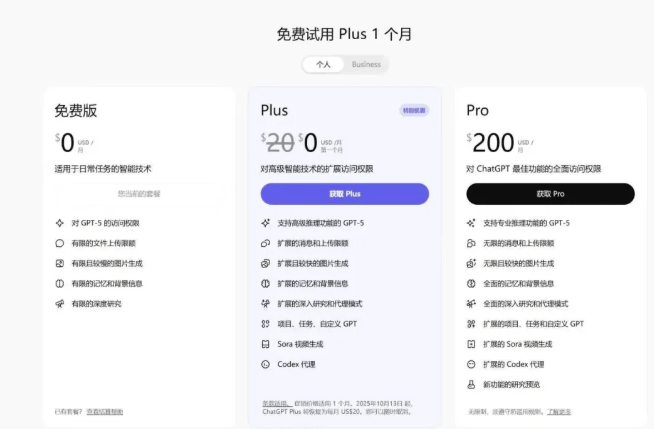Click the flask icon beside 新功能的研究预览
Screen dimensions: 654x429
click(x=471, y=384)
